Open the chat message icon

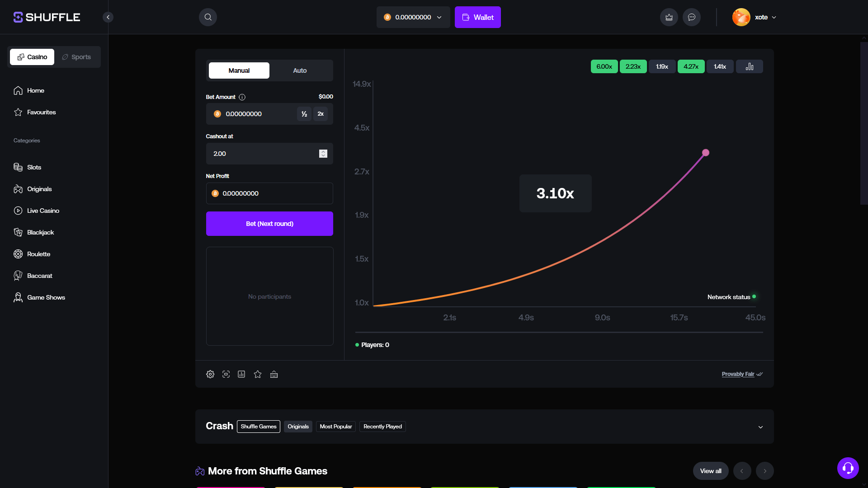691,17
